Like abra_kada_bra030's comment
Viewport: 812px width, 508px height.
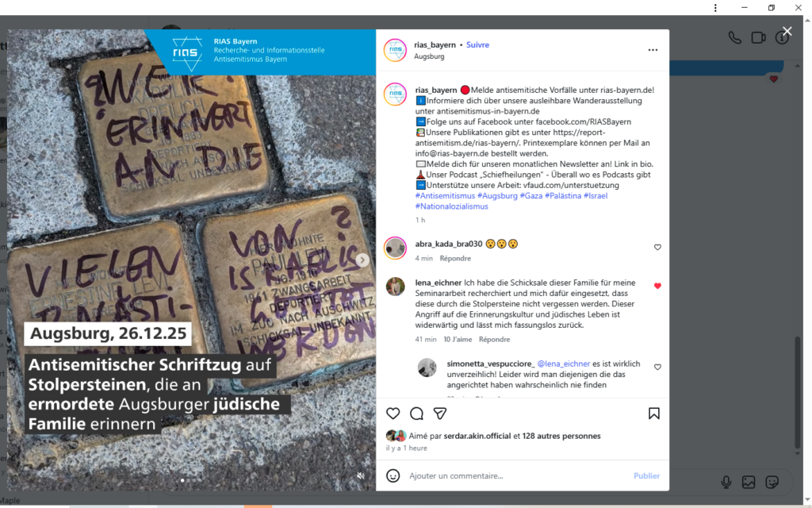[x=657, y=248]
